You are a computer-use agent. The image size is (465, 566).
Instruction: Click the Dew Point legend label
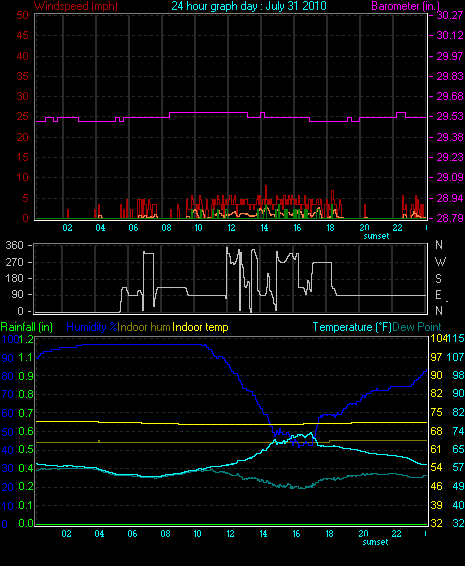coord(417,327)
